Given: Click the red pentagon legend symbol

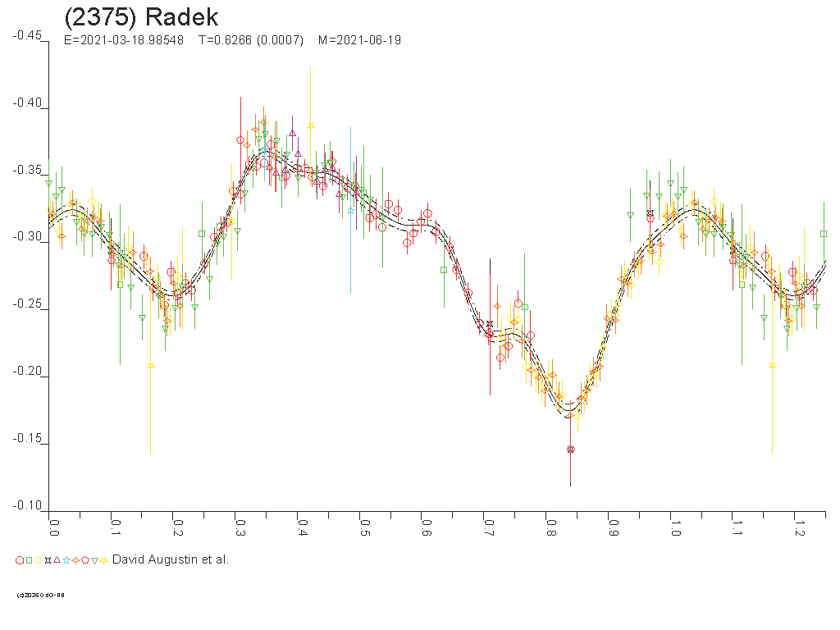Looking at the screenshot, I should click(85, 560).
